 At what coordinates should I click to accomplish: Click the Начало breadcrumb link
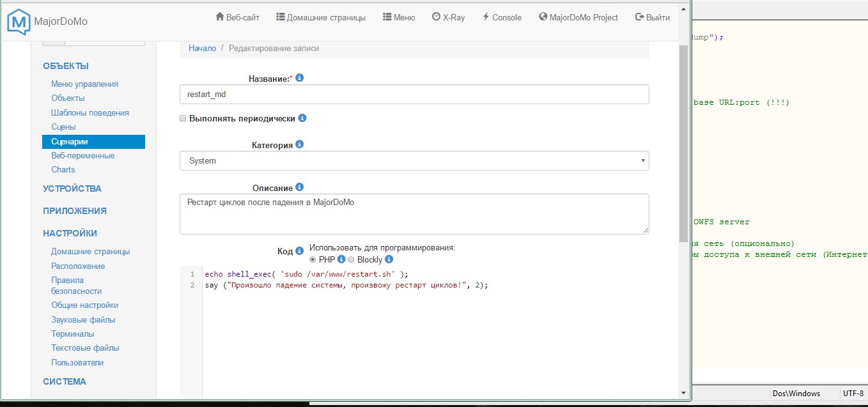[202, 48]
